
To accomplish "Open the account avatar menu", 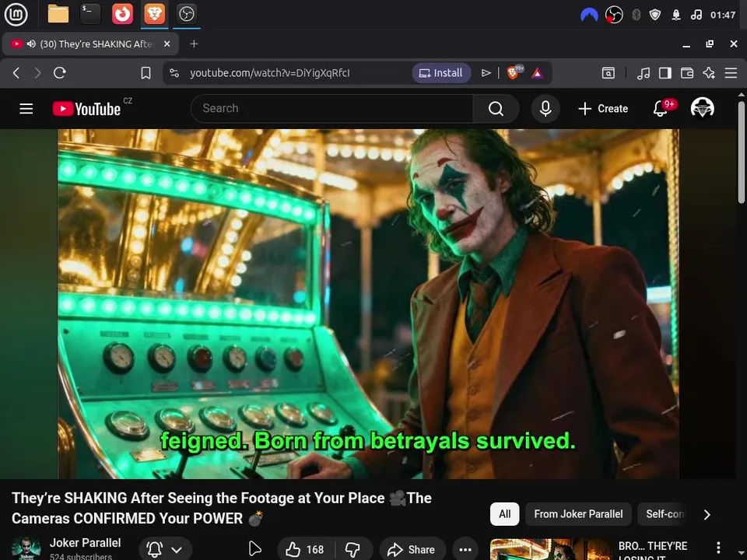I will coord(702,108).
